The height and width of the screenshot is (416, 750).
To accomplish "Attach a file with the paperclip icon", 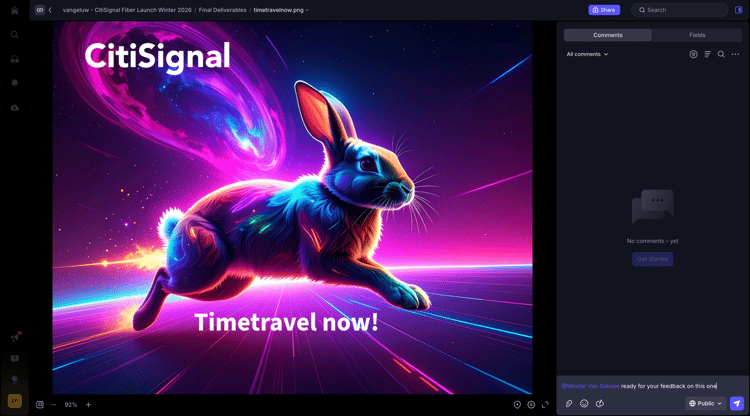I will coord(569,404).
